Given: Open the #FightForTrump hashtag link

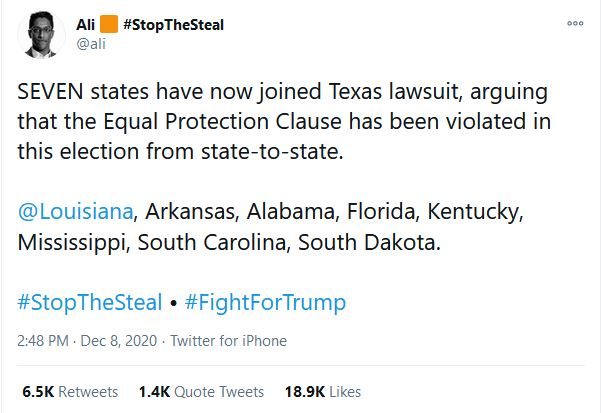Looking at the screenshot, I should pyautogui.click(x=265, y=302).
